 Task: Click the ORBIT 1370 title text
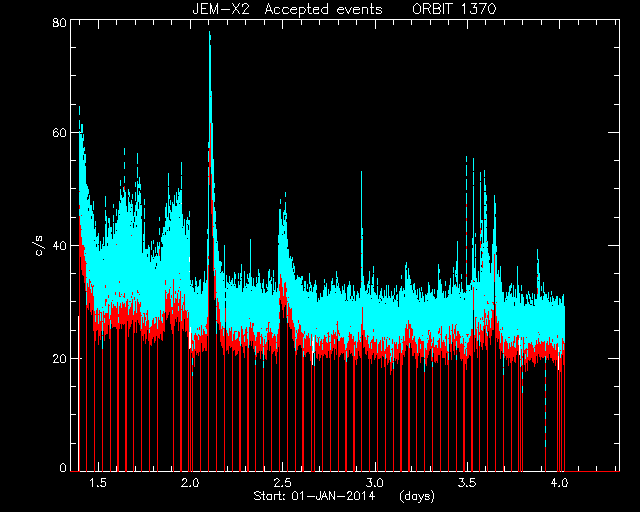coord(454,9)
